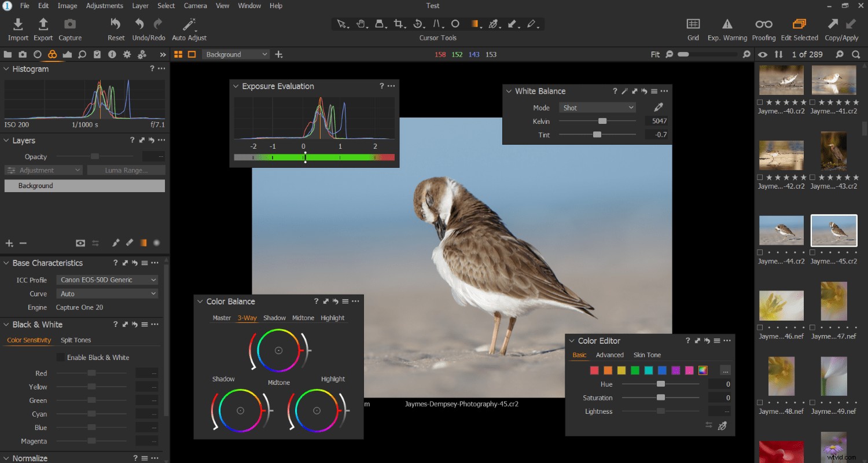Open the Exposure tool tab (histogram icon)

[x=68, y=54]
